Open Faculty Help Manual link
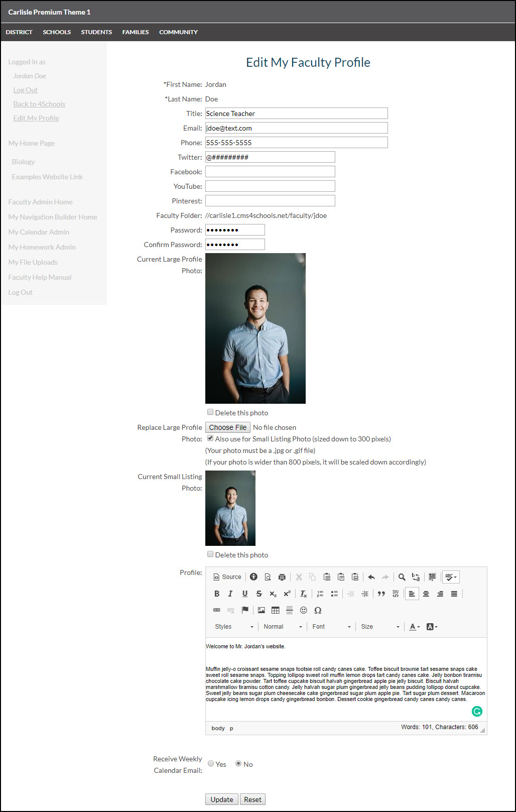 coord(40,277)
